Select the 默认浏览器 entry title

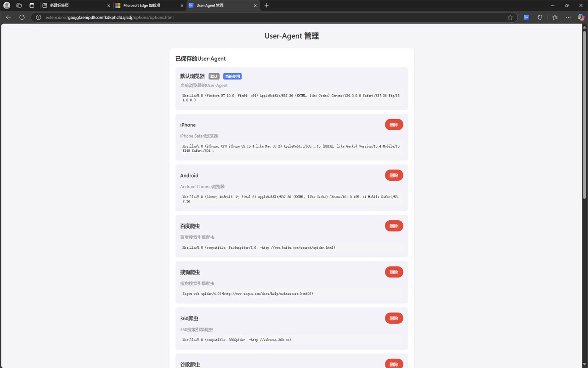pos(192,76)
